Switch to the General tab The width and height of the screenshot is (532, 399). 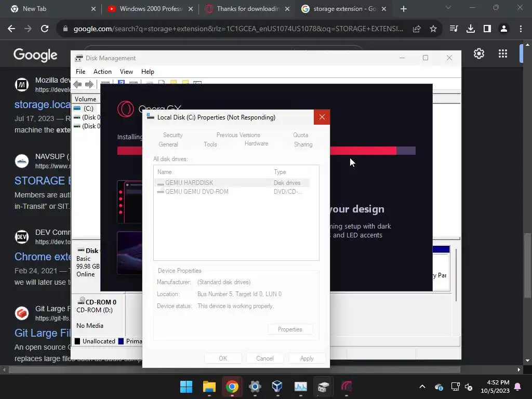[168, 144]
